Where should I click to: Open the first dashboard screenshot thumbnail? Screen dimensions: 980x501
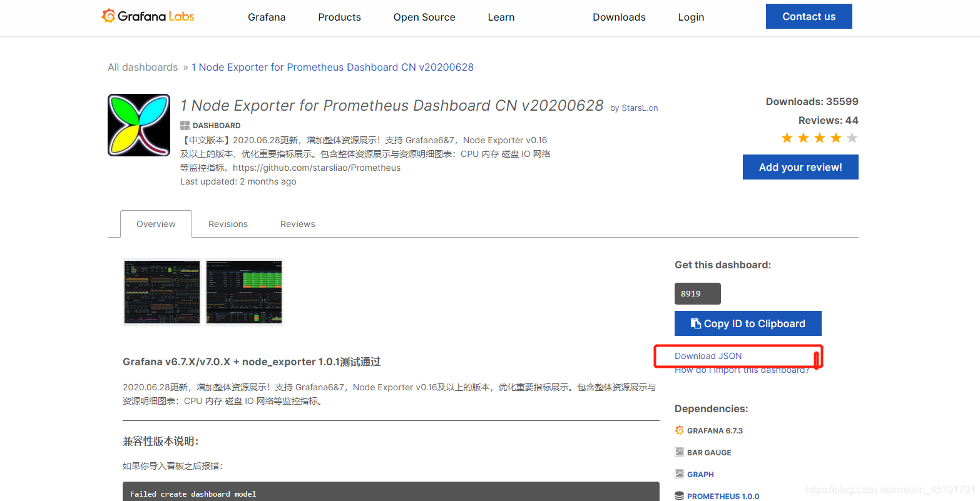[x=162, y=292]
